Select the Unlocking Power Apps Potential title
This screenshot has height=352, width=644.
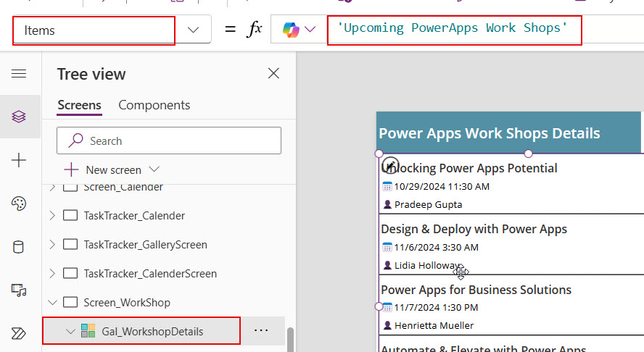(x=469, y=168)
